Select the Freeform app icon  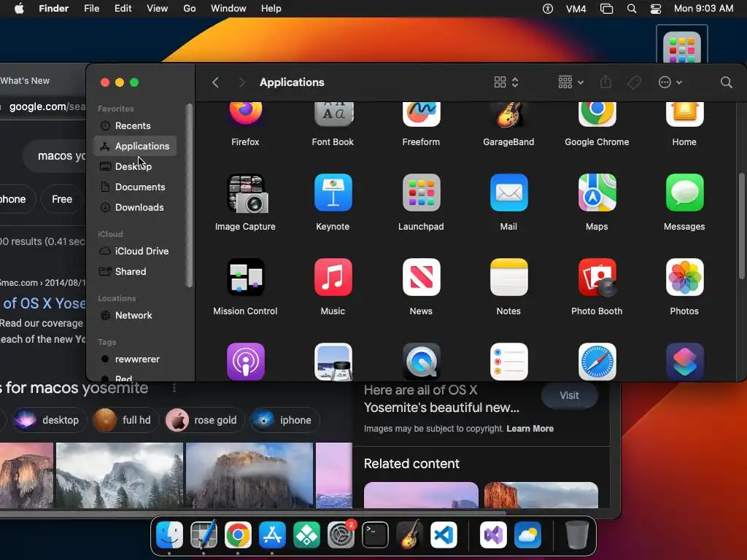click(421, 114)
